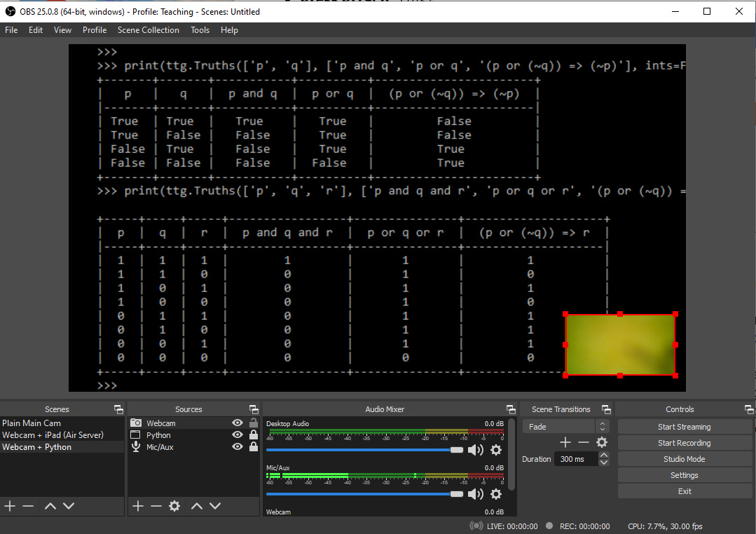This screenshot has width=756, height=534.
Task: Add a scene transition with plus icon
Action: [x=565, y=442]
